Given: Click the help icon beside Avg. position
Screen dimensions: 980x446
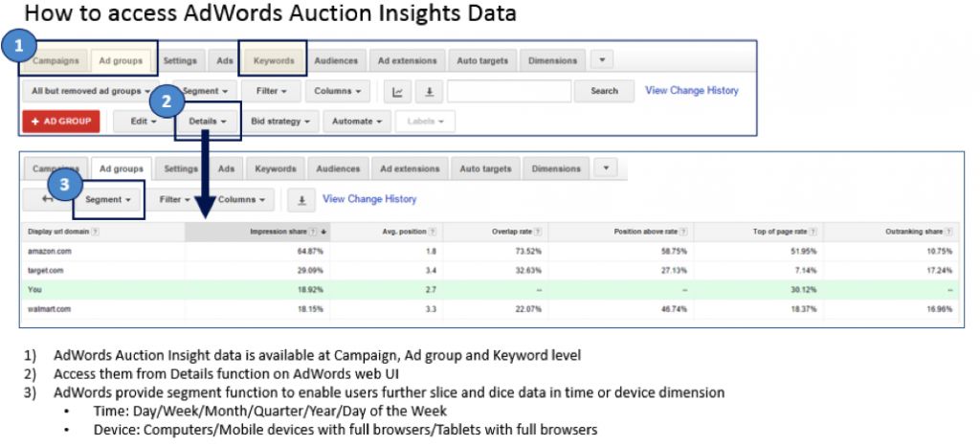Looking at the screenshot, I should pos(434,232).
